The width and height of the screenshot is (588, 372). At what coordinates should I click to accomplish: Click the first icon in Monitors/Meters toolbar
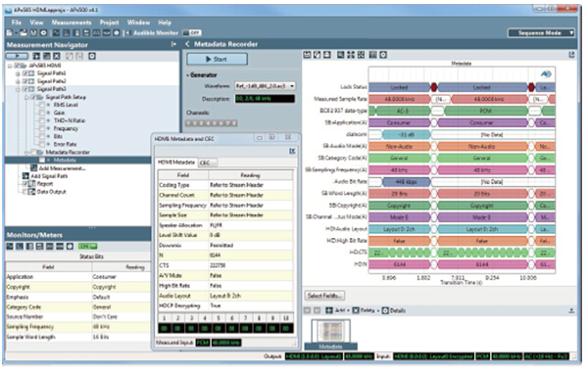tap(10, 246)
